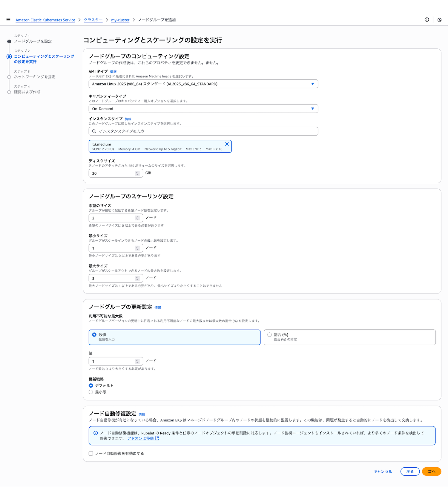Click the external link icon beside アドオンに移動

[157, 438]
